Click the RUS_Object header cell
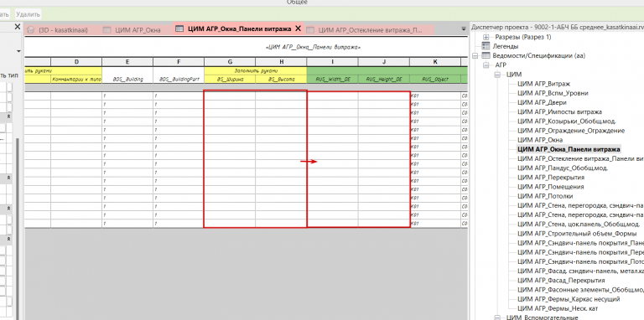 (x=435, y=80)
